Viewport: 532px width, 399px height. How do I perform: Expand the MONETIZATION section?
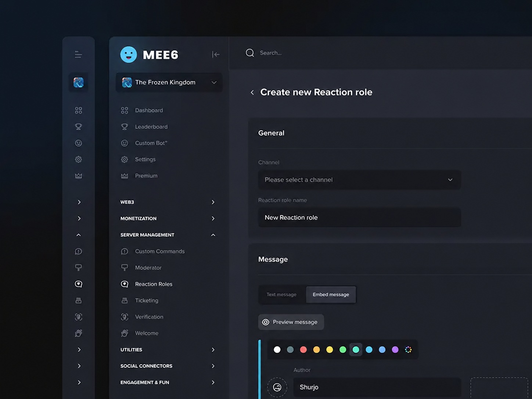(x=168, y=219)
